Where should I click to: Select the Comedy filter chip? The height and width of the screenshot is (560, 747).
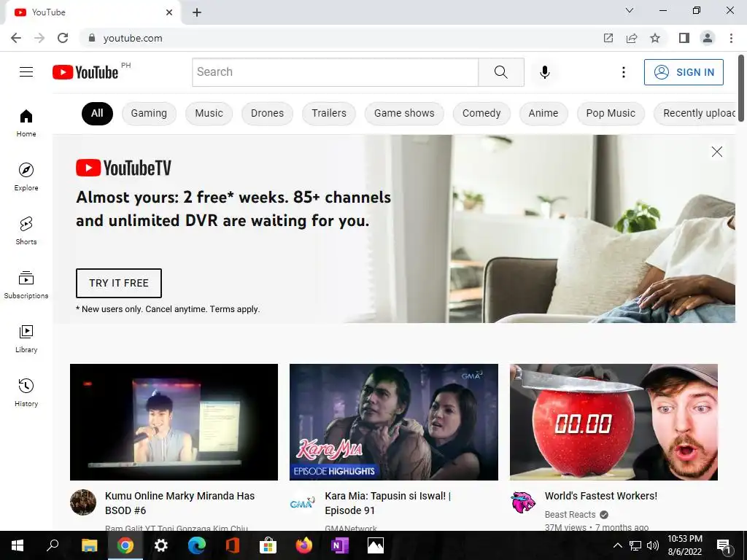coord(481,113)
